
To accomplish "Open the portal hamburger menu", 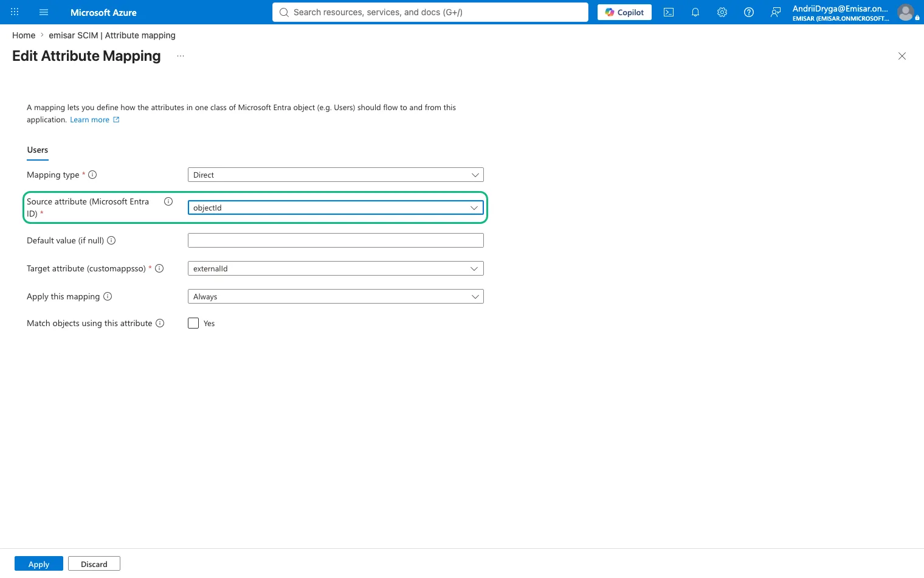I will coord(44,12).
